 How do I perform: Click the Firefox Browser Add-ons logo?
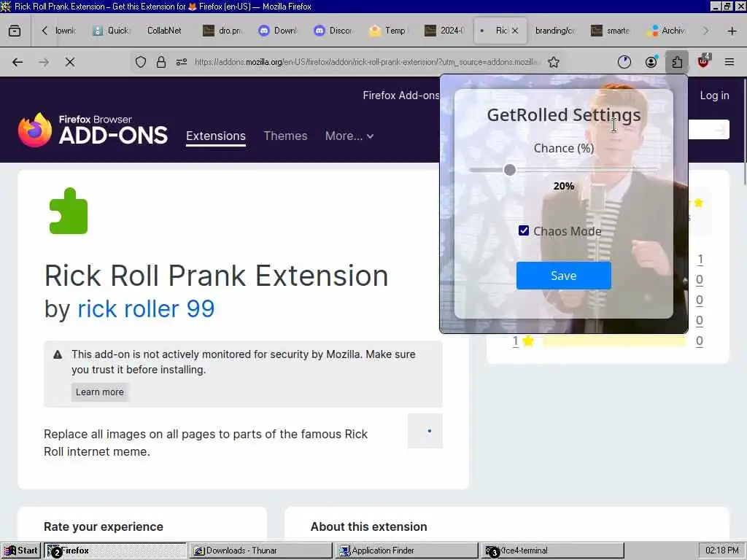coord(93,130)
